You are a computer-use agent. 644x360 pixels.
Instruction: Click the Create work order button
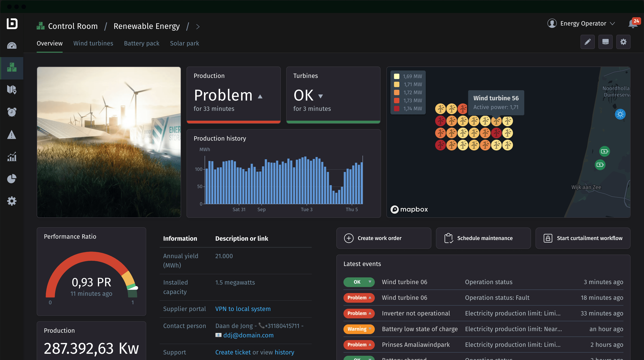[384, 238]
